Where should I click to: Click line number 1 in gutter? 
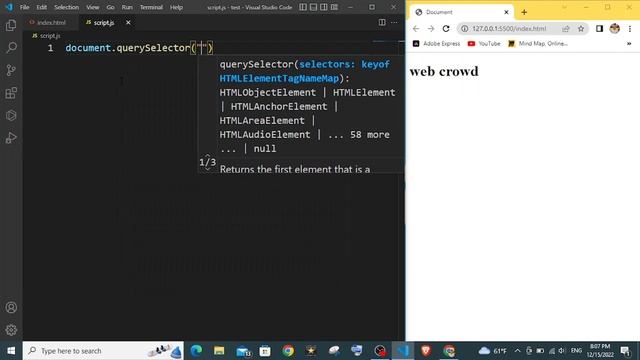click(x=50, y=48)
